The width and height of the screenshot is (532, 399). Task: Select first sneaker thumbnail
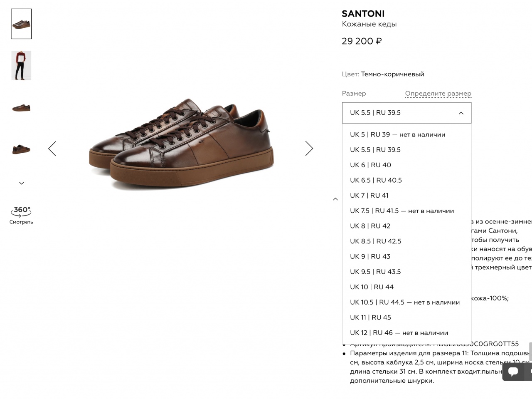tap(21, 24)
